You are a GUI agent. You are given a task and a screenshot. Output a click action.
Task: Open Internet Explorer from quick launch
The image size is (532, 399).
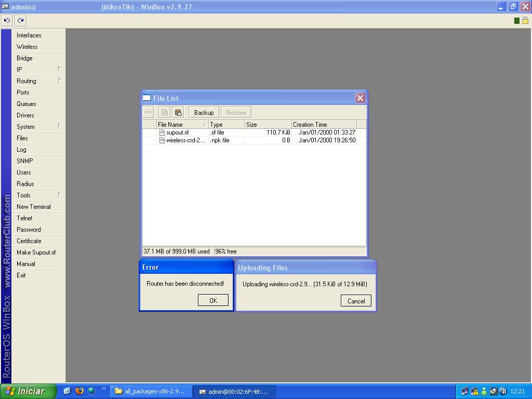click(67, 391)
